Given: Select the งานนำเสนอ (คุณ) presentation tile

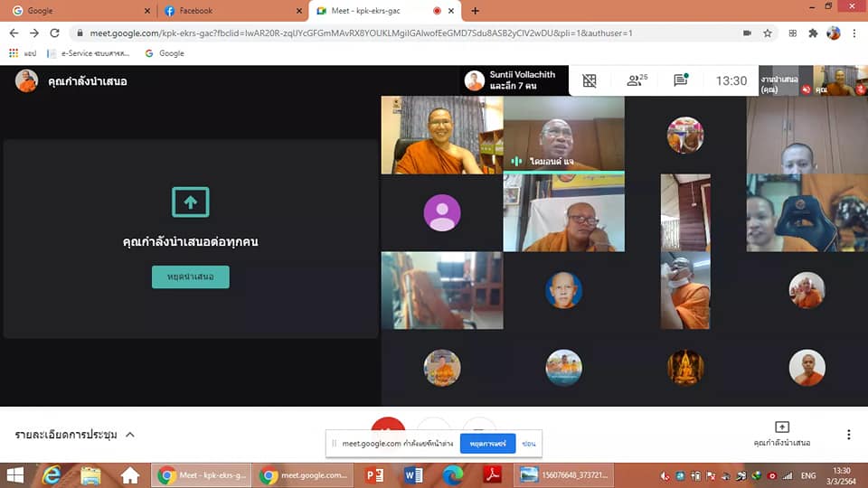Looking at the screenshot, I should pyautogui.click(x=786, y=80).
